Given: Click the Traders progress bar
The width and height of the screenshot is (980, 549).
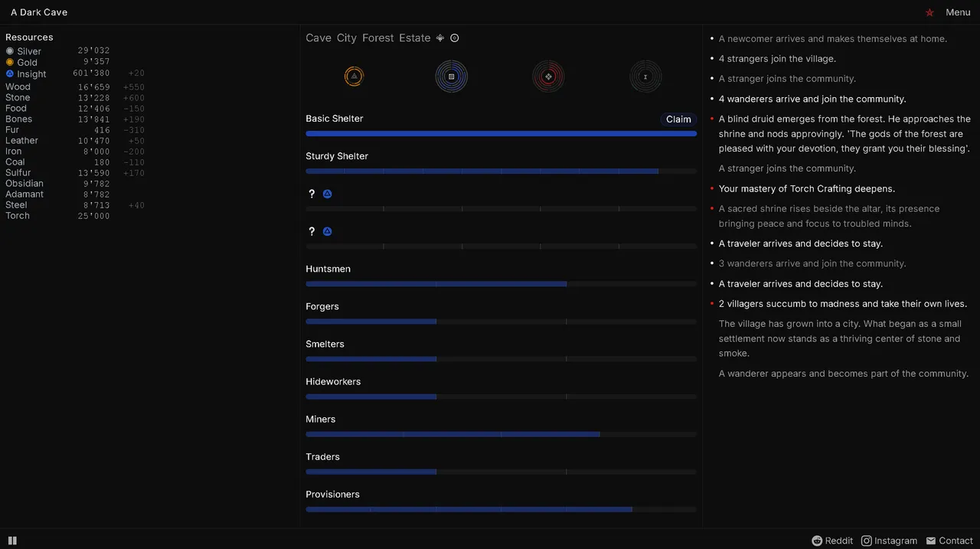Looking at the screenshot, I should tap(501, 472).
